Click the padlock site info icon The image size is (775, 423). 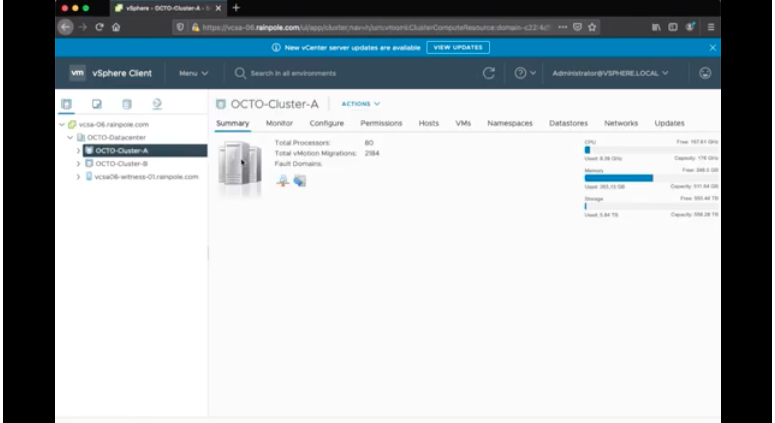(x=196, y=27)
